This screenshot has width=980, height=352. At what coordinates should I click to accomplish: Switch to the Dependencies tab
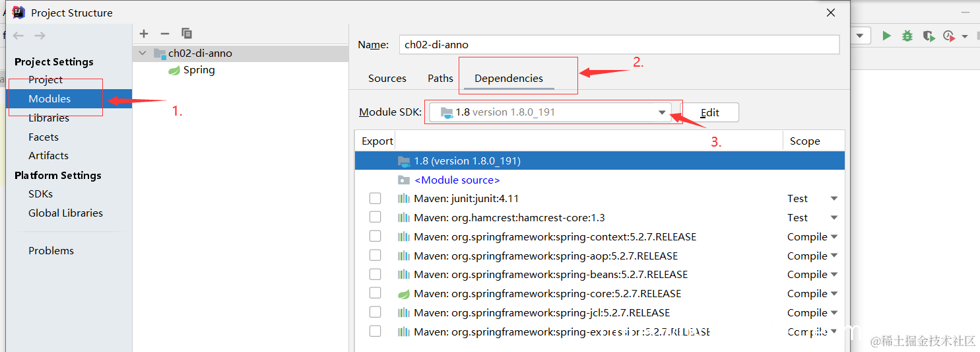tap(509, 78)
